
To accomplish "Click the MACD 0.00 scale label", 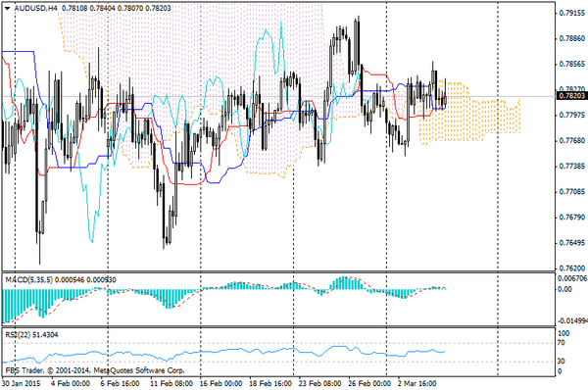I will tap(565, 289).
